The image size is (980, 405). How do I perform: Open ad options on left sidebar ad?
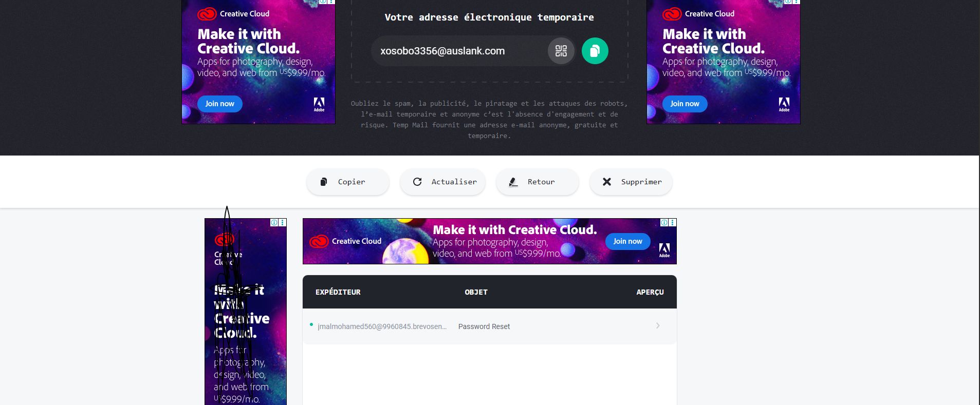click(283, 222)
